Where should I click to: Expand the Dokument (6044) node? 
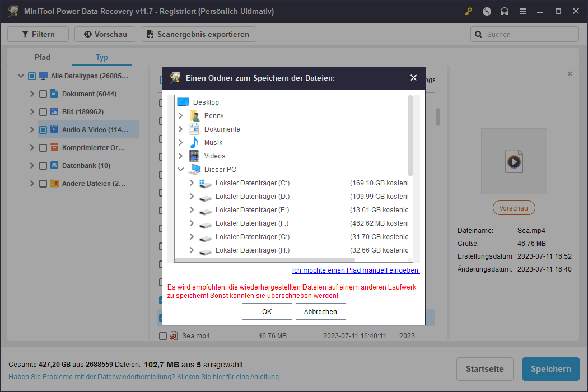32,94
